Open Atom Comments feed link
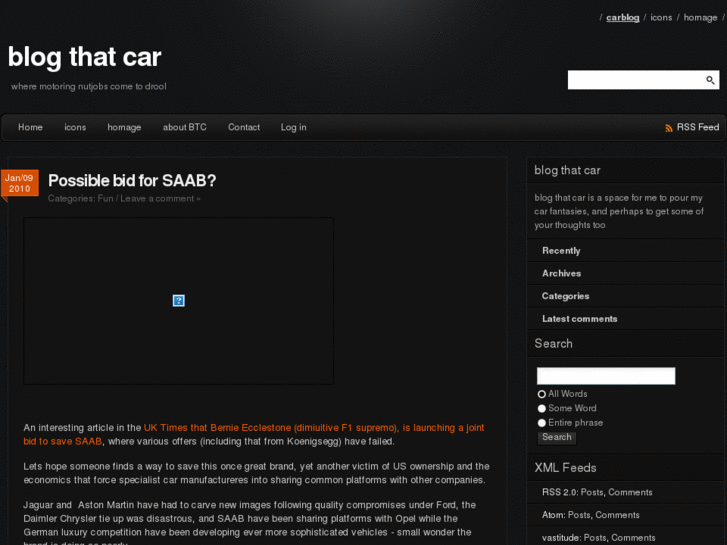This screenshot has width=727, height=545. 617,515
